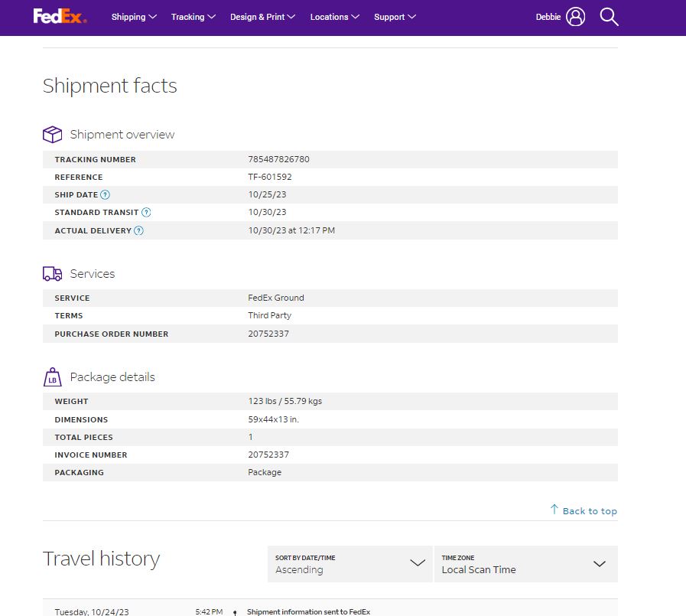The height and width of the screenshot is (616, 686).
Task: Click the Debbie account name
Action: pos(548,17)
